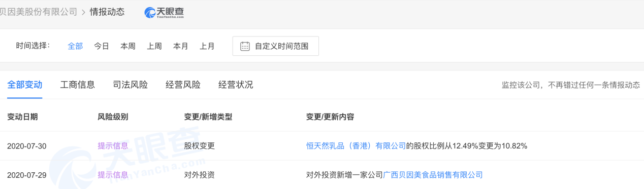Viewport: 644px width, 189px height.
Task: Click 提示信息 in the 2020-07-30 row
Action: point(113,146)
